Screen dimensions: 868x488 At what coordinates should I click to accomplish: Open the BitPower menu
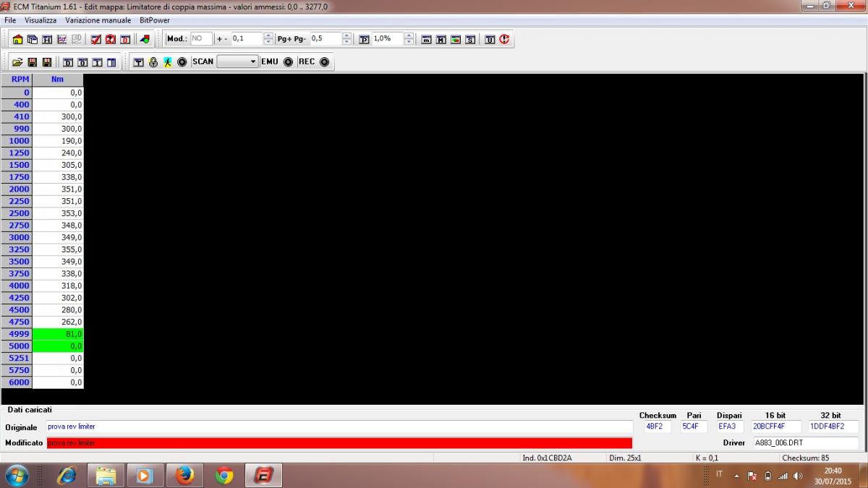tap(155, 20)
